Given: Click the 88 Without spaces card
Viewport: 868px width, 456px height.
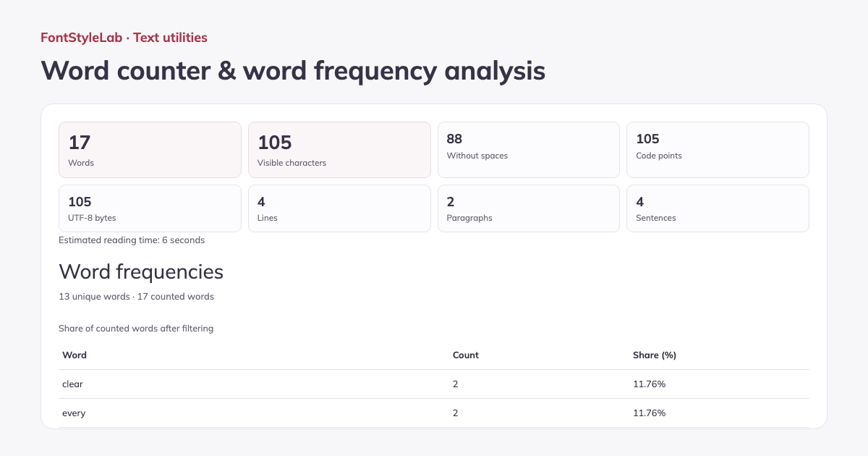Looking at the screenshot, I should point(529,150).
